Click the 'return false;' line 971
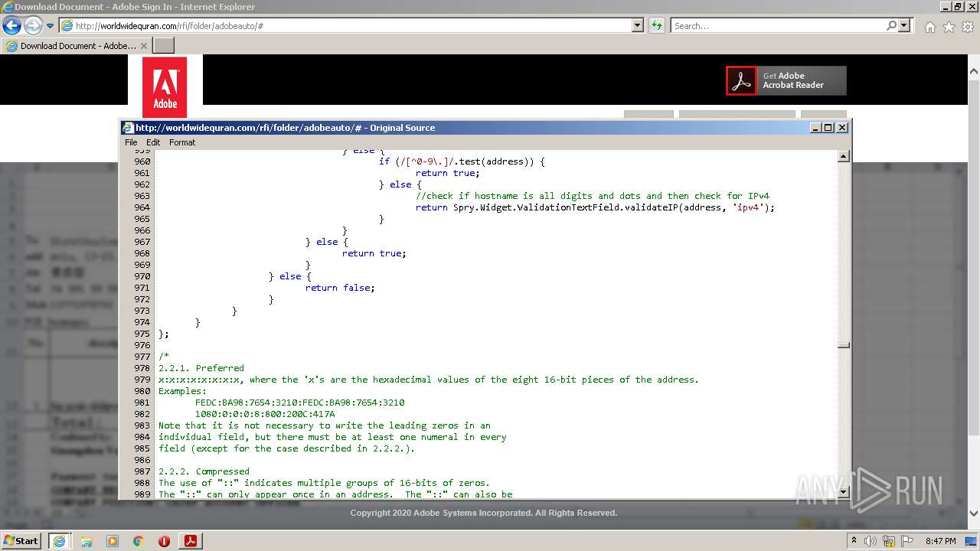 [340, 288]
